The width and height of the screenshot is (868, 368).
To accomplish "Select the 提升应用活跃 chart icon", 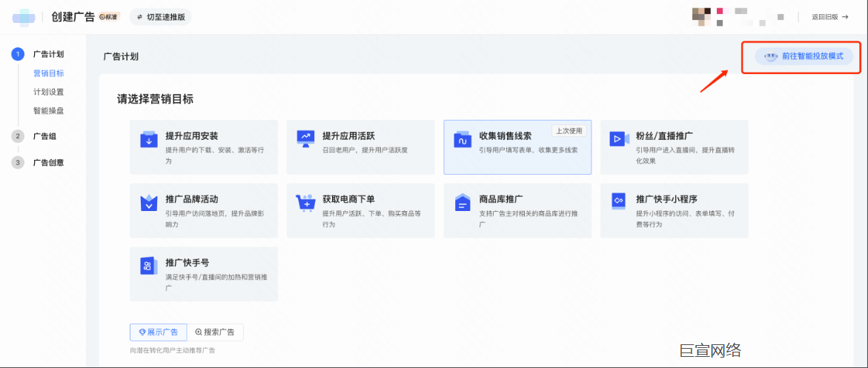I will tap(305, 138).
